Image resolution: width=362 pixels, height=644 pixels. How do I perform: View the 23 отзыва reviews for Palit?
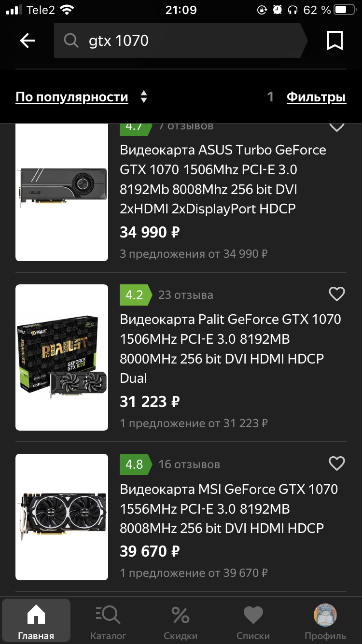185,295
